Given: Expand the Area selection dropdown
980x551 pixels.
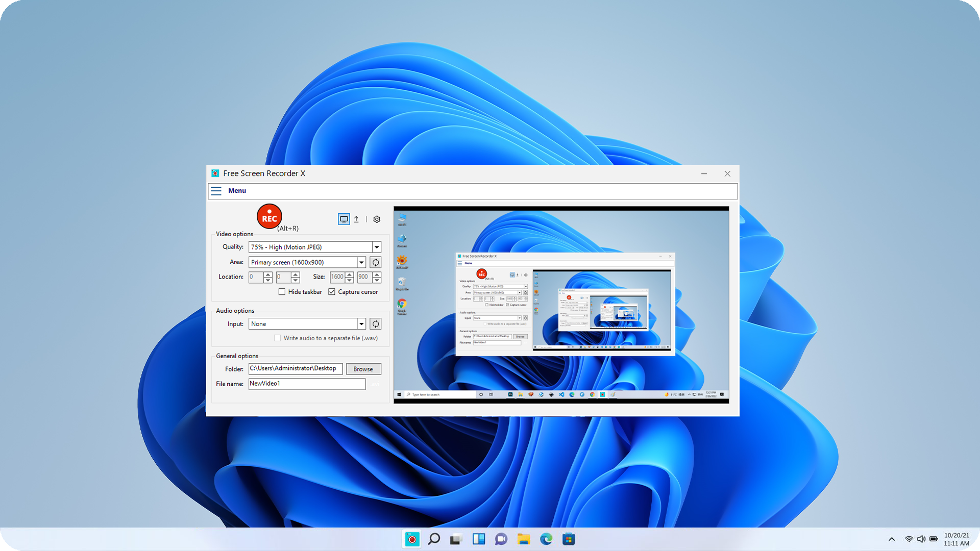Looking at the screenshot, I should pyautogui.click(x=361, y=262).
